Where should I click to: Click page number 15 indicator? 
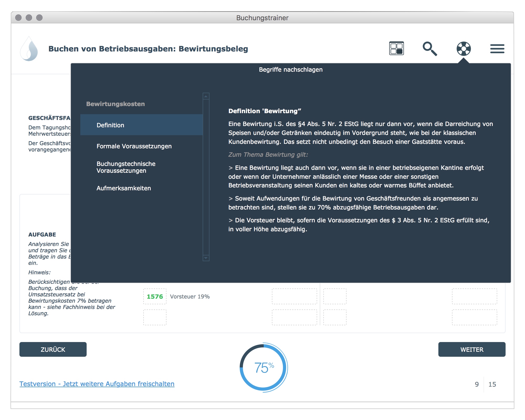coord(492,384)
